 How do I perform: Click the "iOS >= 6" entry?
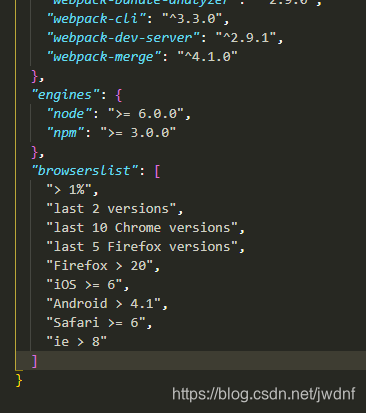click(x=84, y=285)
